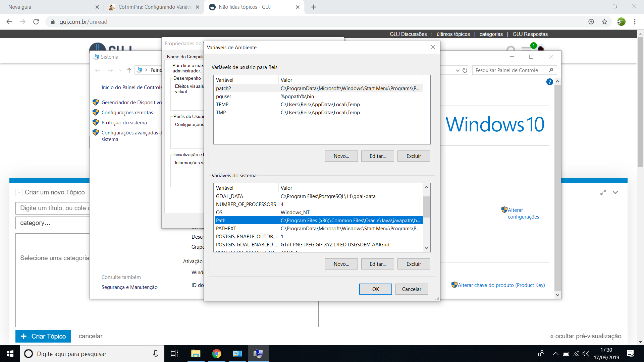The height and width of the screenshot is (362, 644).
Task: Click Editar button under system variables
Action: point(377,264)
